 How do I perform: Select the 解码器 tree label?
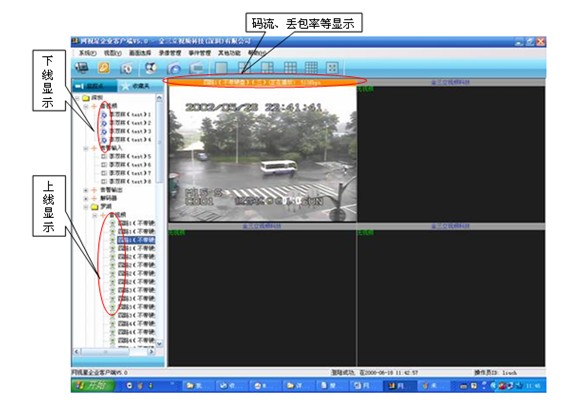coord(108,198)
